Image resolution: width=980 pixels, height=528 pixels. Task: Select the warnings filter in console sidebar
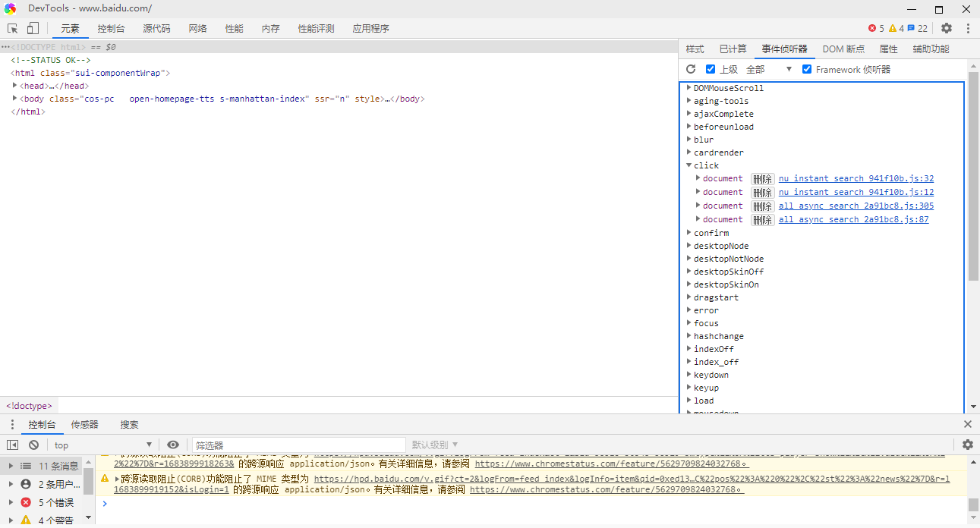pos(26,520)
